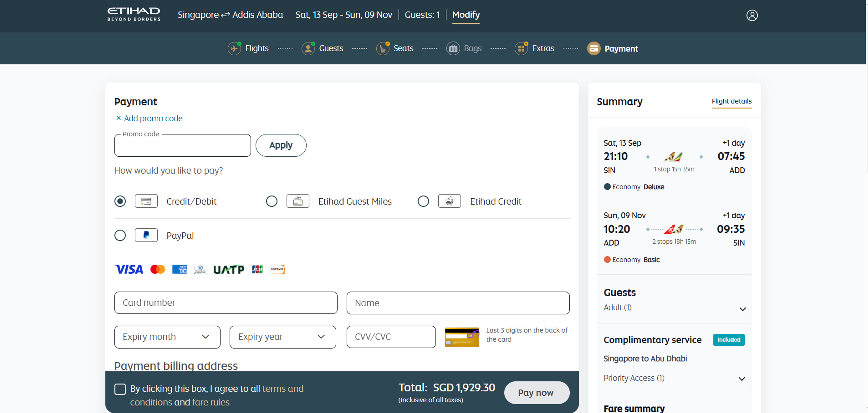Click the PayPal logo icon
Image resolution: width=868 pixels, height=413 pixels.
pyautogui.click(x=146, y=235)
